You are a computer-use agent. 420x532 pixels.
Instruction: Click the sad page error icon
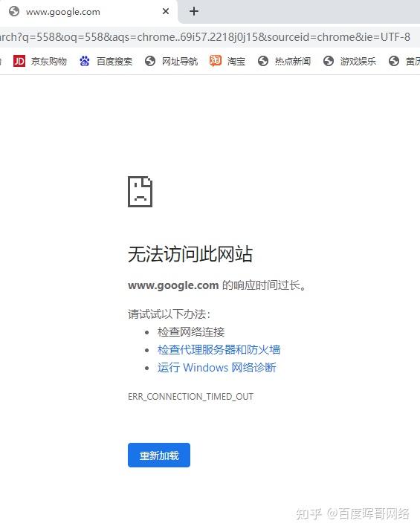click(140, 192)
